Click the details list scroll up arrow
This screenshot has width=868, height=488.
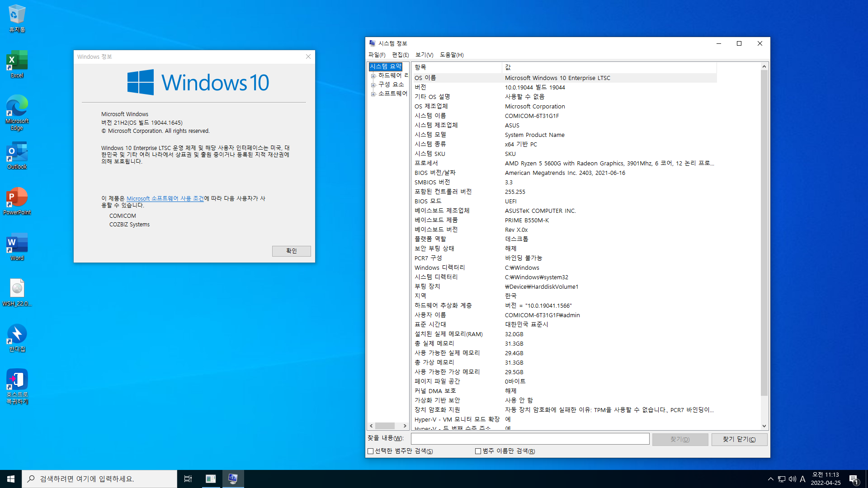click(764, 66)
